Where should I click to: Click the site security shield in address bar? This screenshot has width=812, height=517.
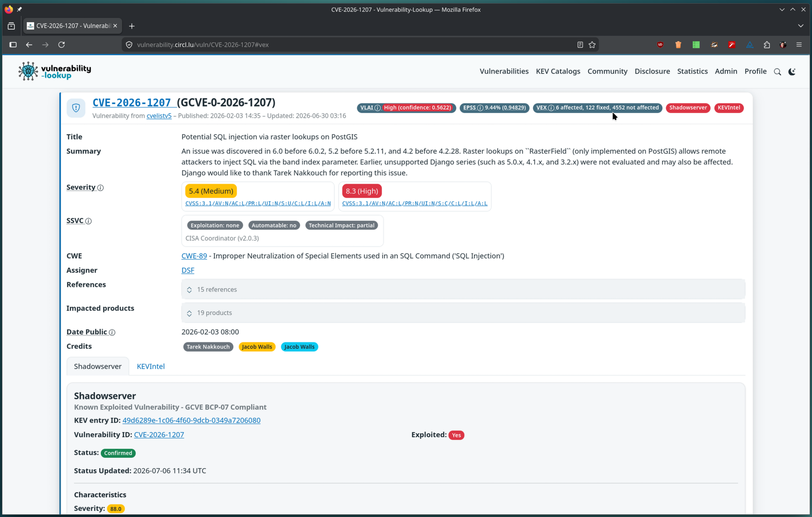pyautogui.click(x=129, y=45)
